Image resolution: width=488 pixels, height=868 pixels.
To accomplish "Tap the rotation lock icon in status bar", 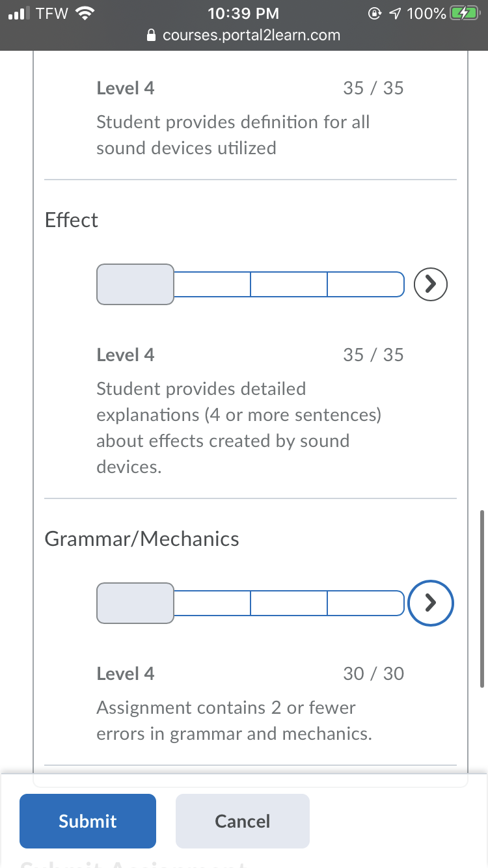I will coord(375,13).
